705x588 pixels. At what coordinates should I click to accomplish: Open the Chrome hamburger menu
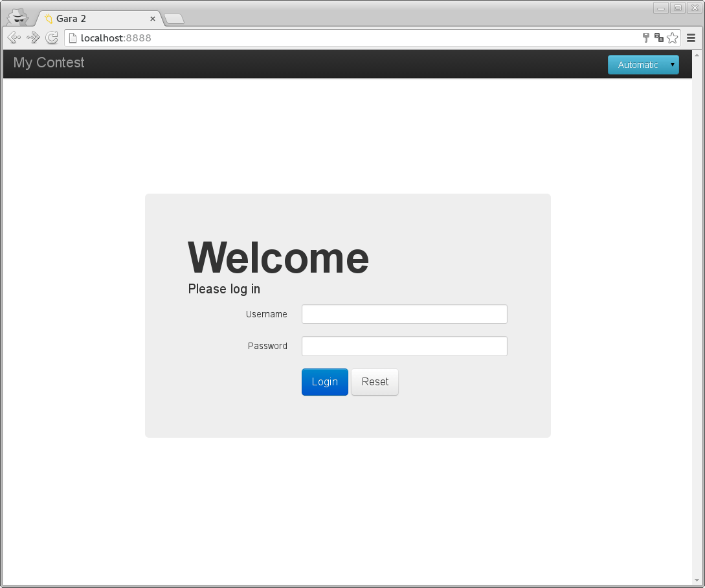(691, 38)
